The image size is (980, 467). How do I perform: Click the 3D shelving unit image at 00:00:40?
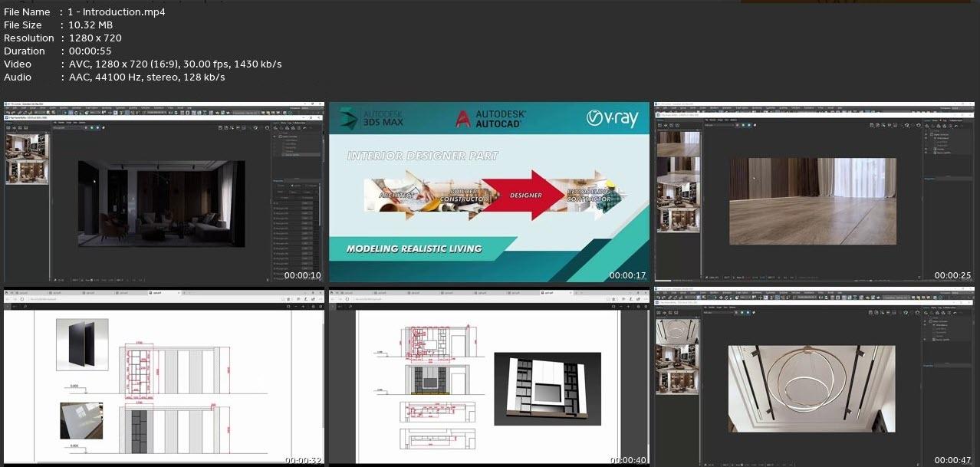click(x=548, y=389)
